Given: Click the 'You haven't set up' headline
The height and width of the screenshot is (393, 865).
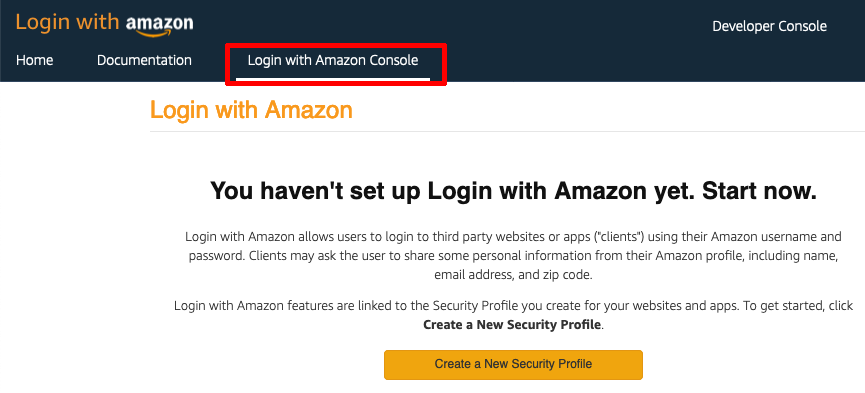Looking at the screenshot, I should (x=513, y=191).
